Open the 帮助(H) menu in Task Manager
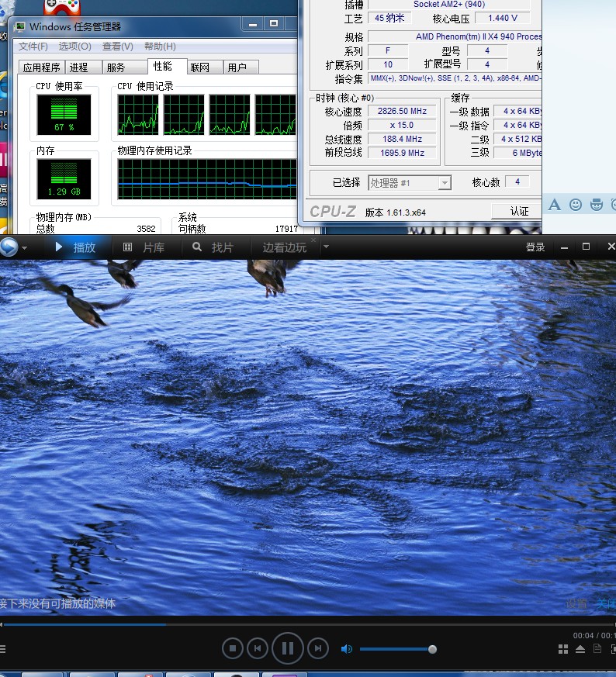Viewport: 616px width, 677px height. click(160, 47)
